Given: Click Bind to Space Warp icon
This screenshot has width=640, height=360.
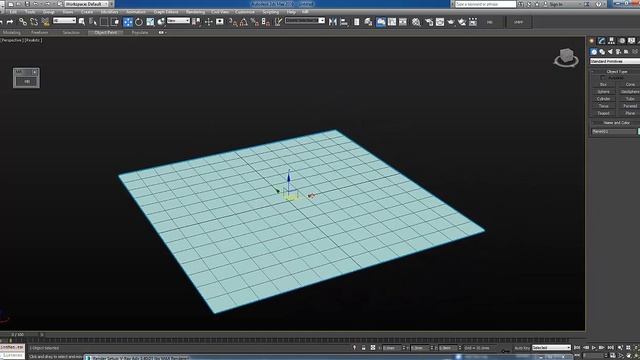Looking at the screenshot, I should point(45,22).
